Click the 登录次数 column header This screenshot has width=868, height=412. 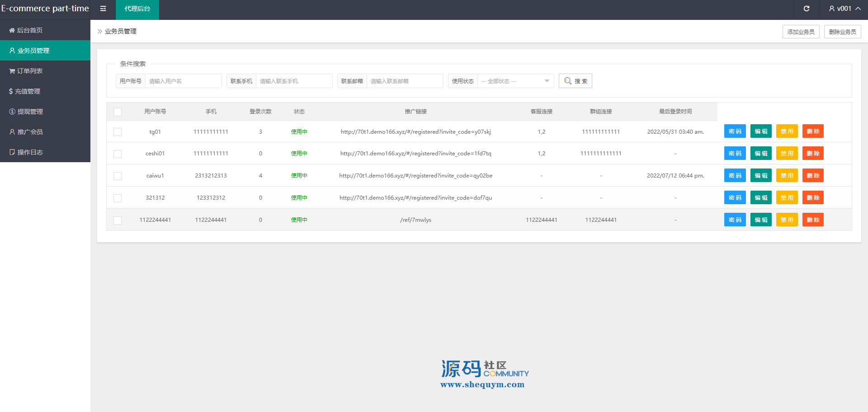pyautogui.click(x=260, y=112)
